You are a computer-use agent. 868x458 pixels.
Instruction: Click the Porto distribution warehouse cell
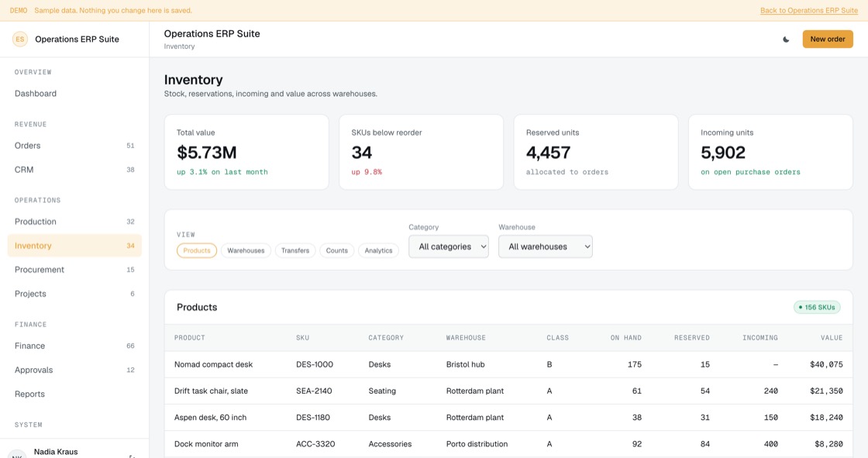(477, 444)
